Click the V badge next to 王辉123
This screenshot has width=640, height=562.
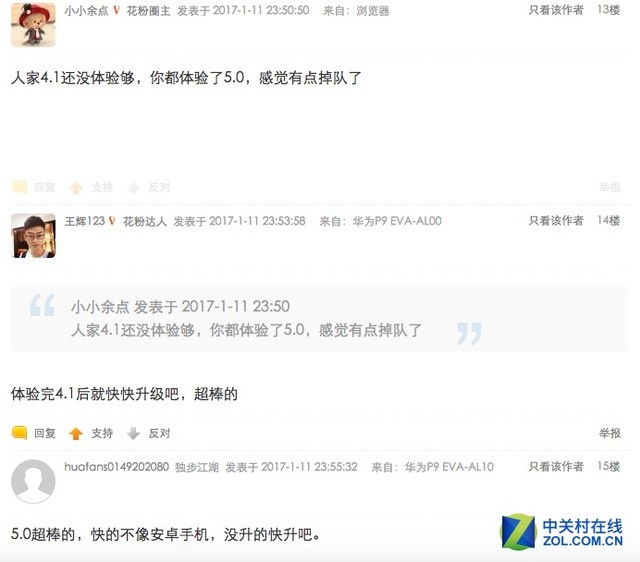(x=112, y=221)
